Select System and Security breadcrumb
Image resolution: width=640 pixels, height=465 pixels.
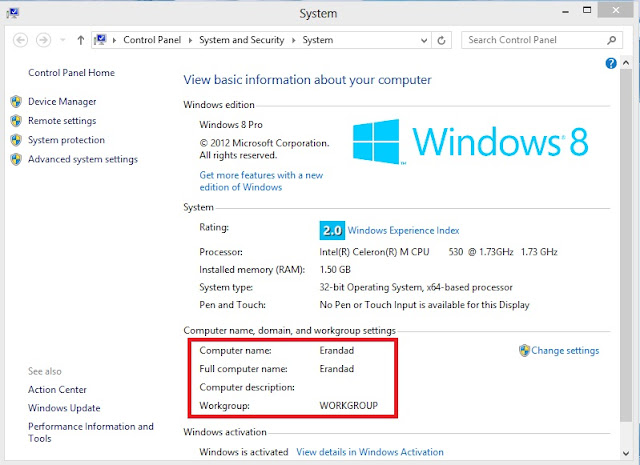point(241,40)
